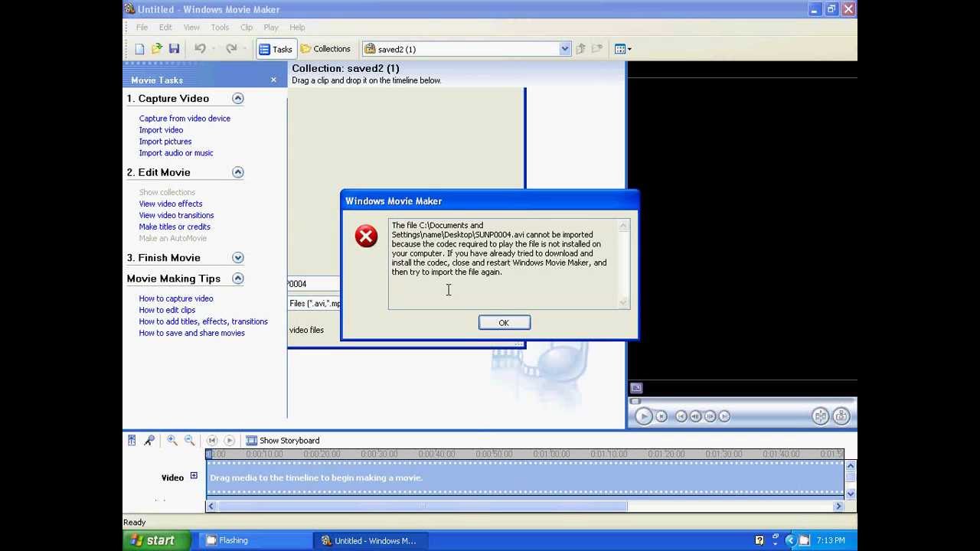The image size is (980, 551).
Task: Open the File menu
Action: pos(142,28)
